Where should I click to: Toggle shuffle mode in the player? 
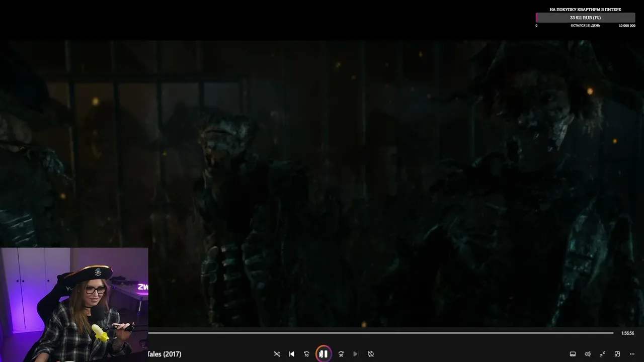tap(277, 354)
